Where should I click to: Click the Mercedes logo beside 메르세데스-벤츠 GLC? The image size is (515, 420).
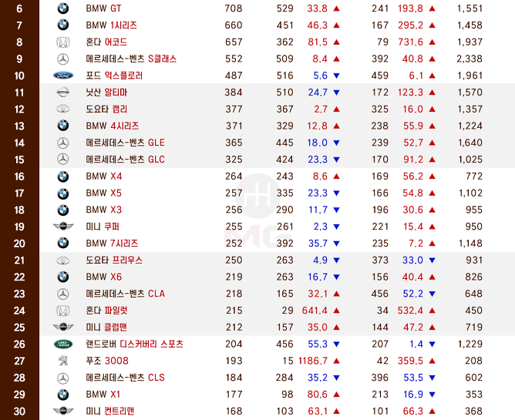(63, 160)
